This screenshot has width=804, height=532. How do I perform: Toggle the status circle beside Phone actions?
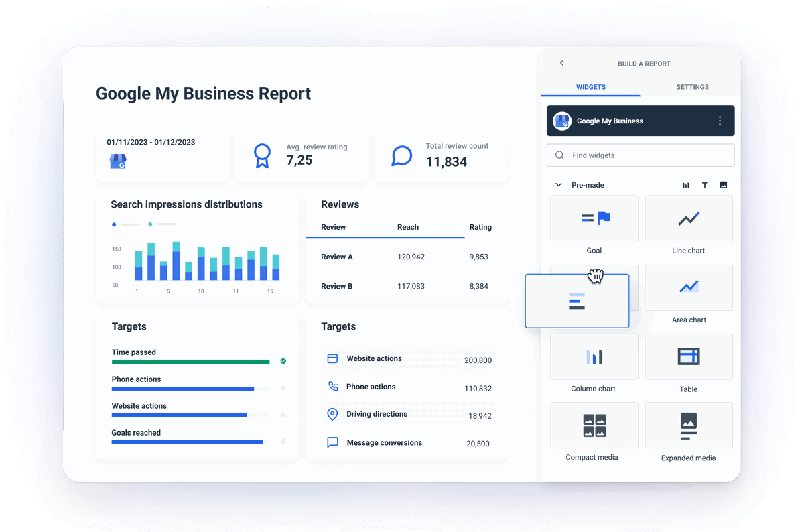pyautogui.click(x=283, y=388)
